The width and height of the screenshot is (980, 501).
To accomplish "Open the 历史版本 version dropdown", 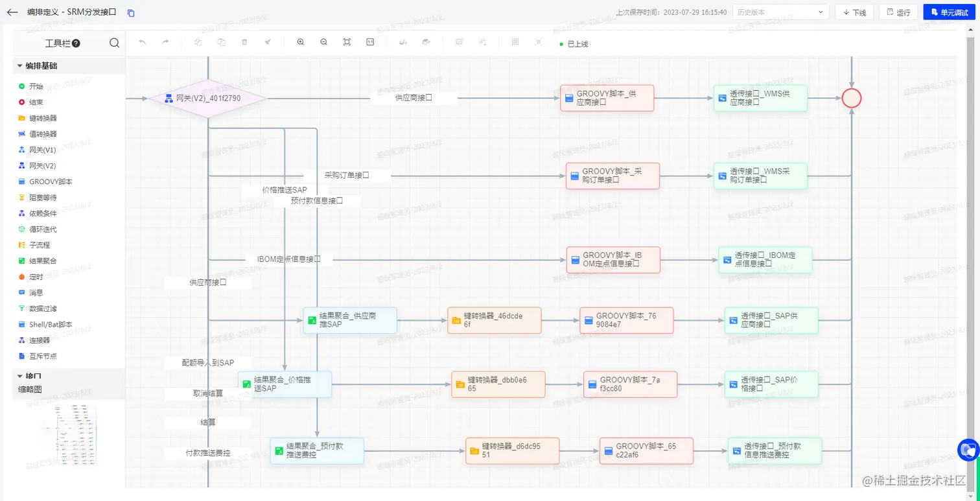I will 780,12.
